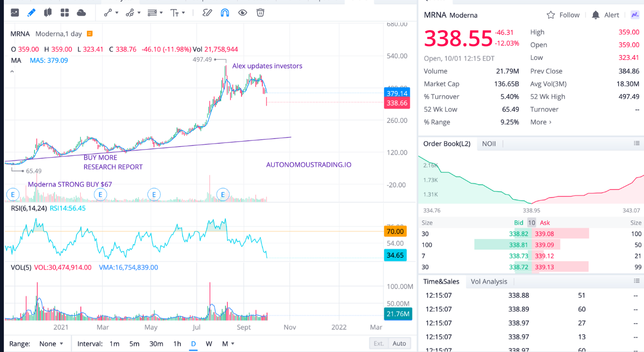This screenshot has height=352, width=644.
Task: Click the VOL(5) indicator label
Action: (x=21, y=267)
